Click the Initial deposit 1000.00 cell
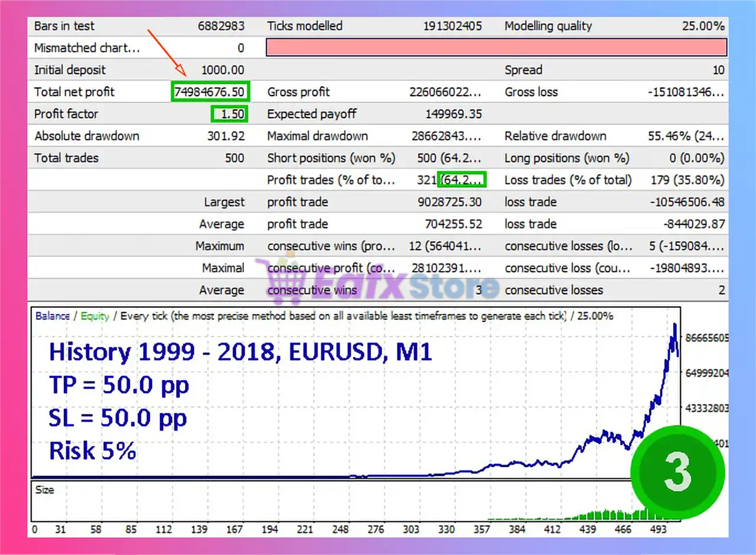The width and height of the screenshot is (756, 555). click(222, 70)
